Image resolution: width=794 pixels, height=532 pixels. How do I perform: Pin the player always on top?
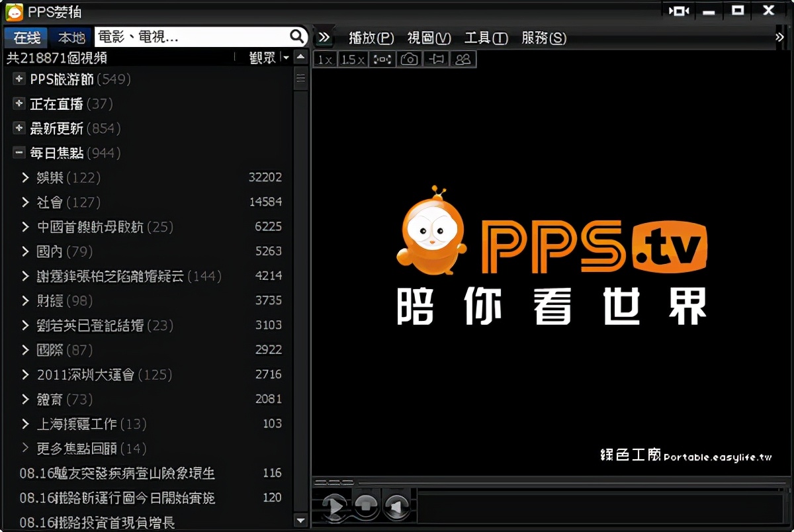point(435,59)
